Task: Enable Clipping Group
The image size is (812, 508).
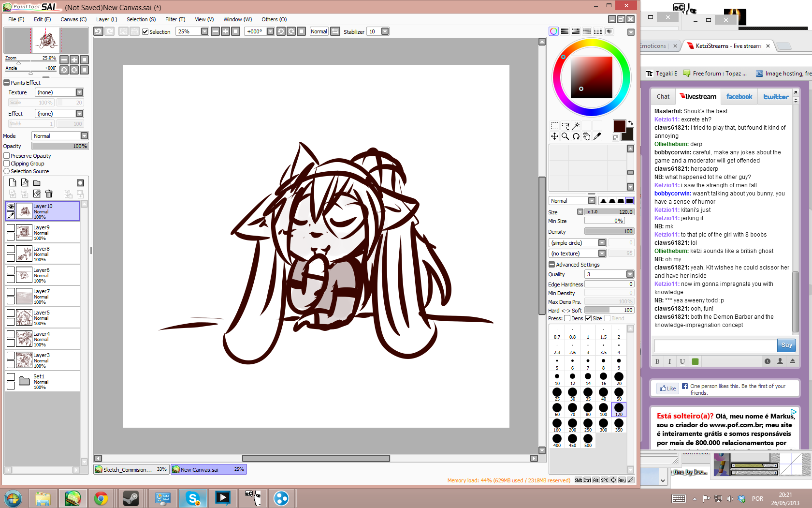Action: coord(7,164)
